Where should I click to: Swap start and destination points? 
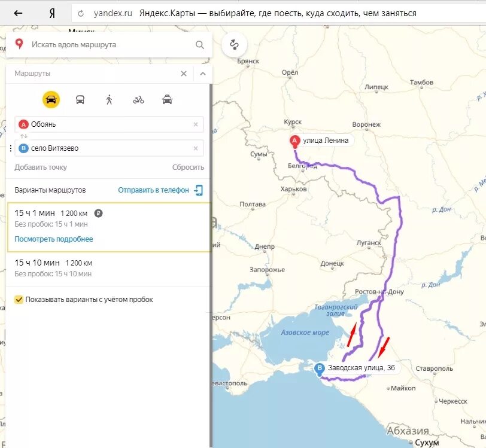24,136
